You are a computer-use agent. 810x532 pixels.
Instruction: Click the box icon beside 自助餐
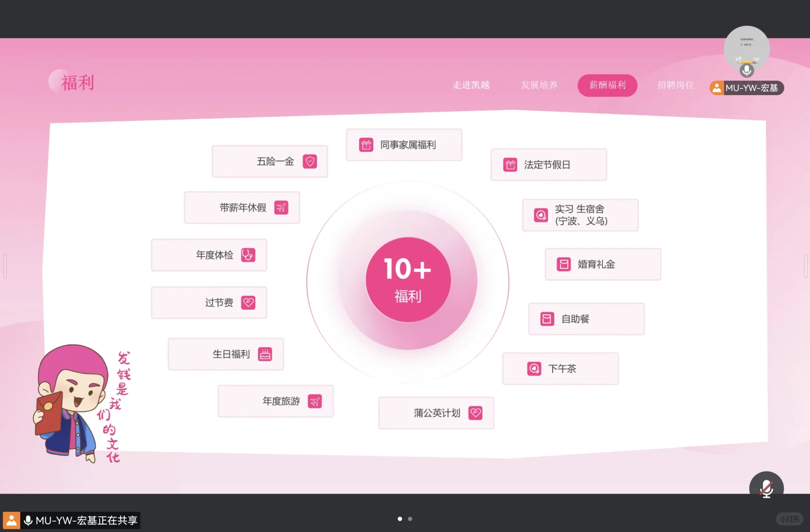[547, 319]
